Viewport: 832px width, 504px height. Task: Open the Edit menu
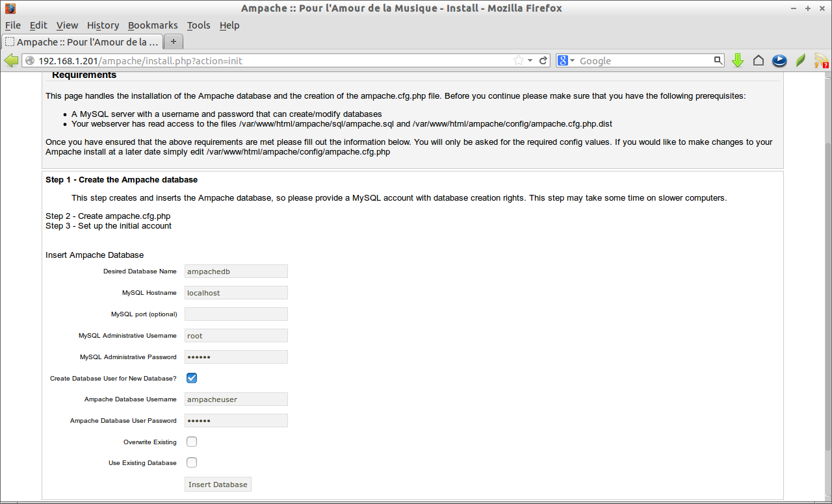pos(38,25)
